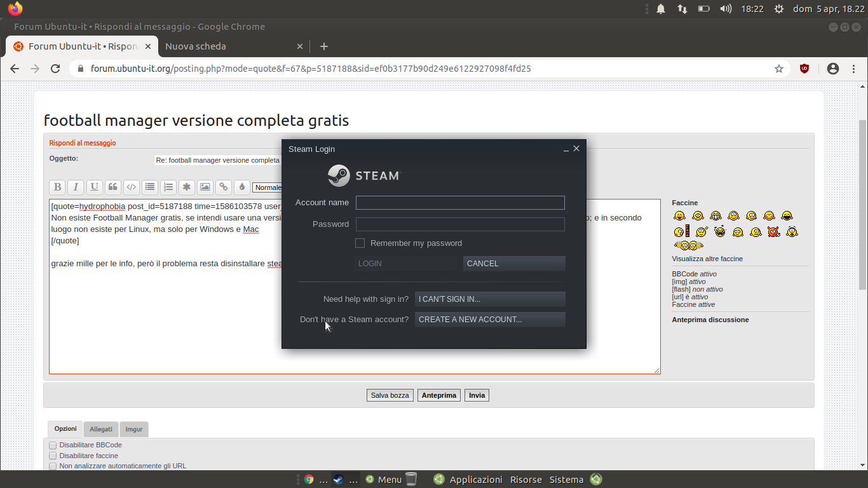Screen dimensions: 868x488
Task: Select the Nuova scheda browser tab
Action: tap(233, 46)
